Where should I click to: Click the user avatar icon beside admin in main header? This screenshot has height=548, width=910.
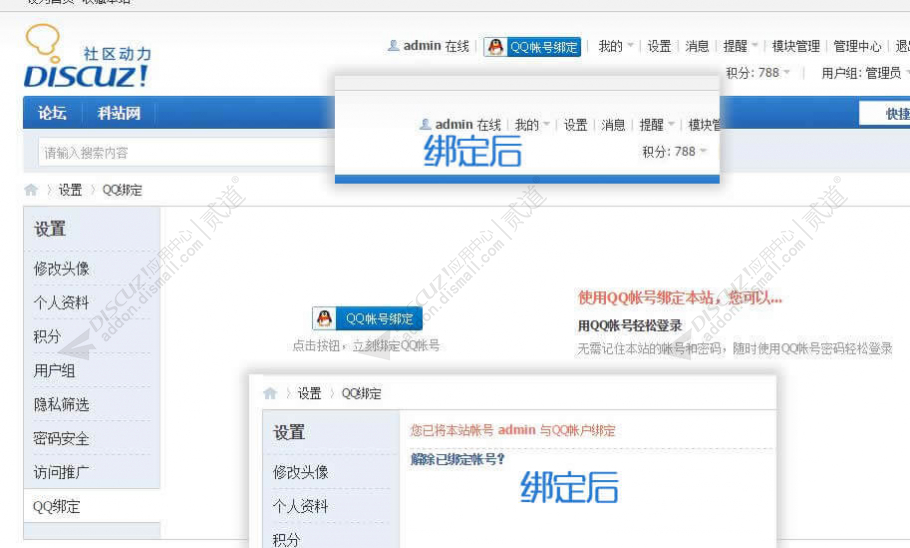(x=393, y=45)
